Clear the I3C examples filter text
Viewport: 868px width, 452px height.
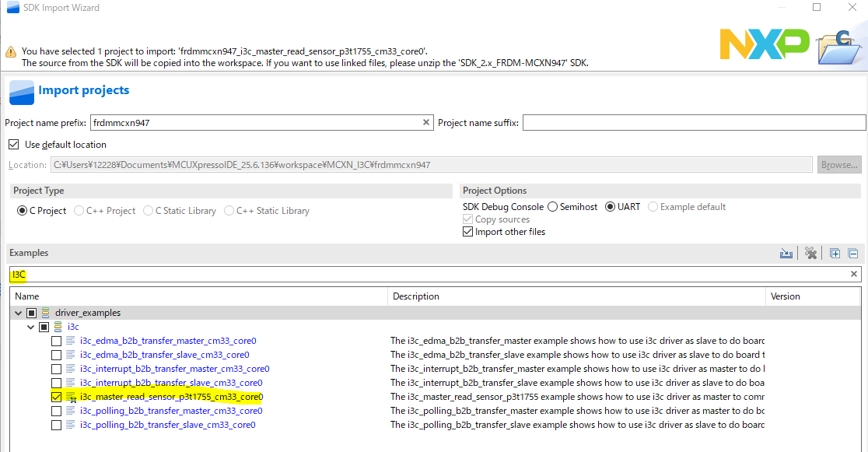[853, 275]
